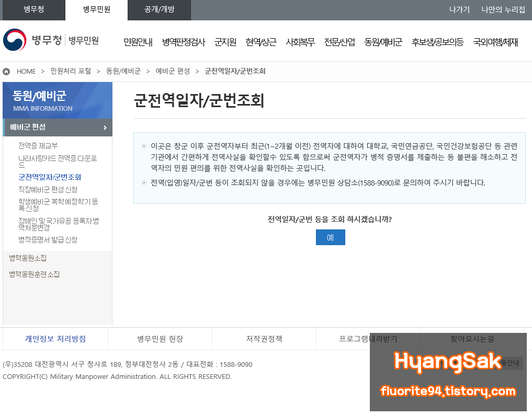Open the 동원/예비군 main menu
This screenshot has width=532, height=416.
pyautogui.click(x=383, y=42)
